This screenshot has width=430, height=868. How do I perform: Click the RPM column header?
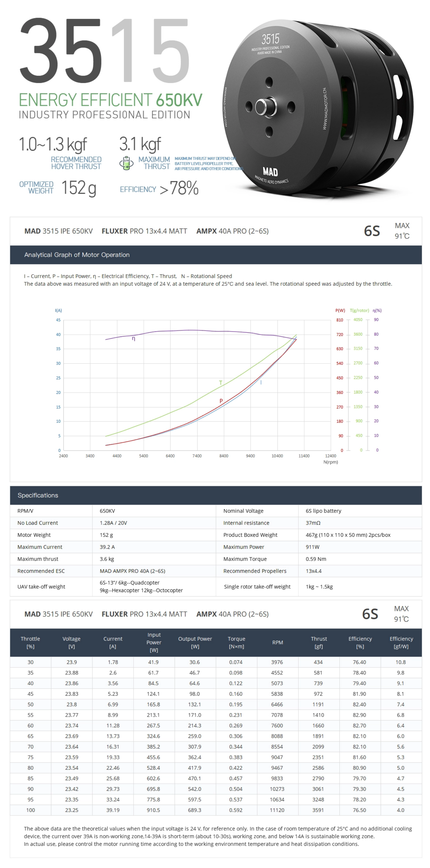[277, 643]
